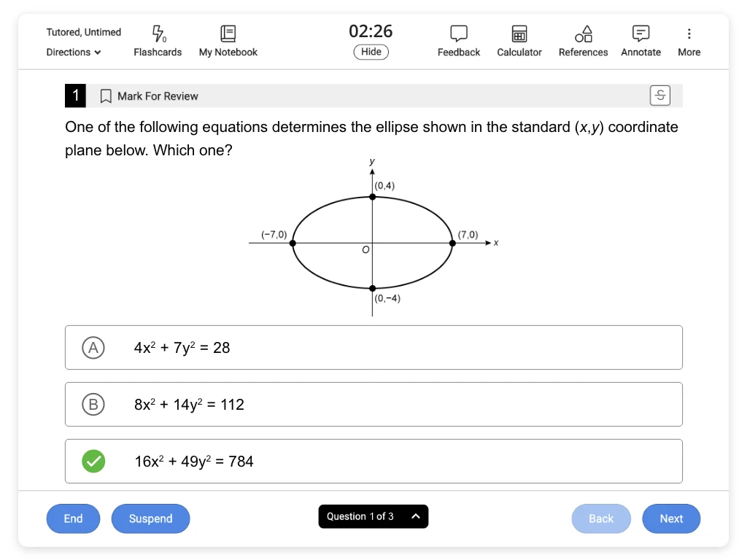The height and width of the screenshot is (560, 747).
Task: Click the Next button
Action: [671, 518]
